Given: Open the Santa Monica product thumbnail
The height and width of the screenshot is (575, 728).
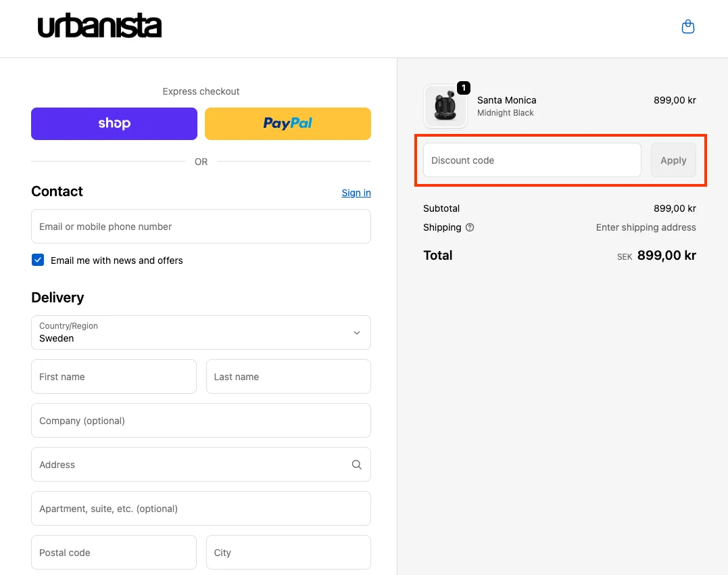Looking at the screenshot, I should pyautogui.click(x=445, y=106).
